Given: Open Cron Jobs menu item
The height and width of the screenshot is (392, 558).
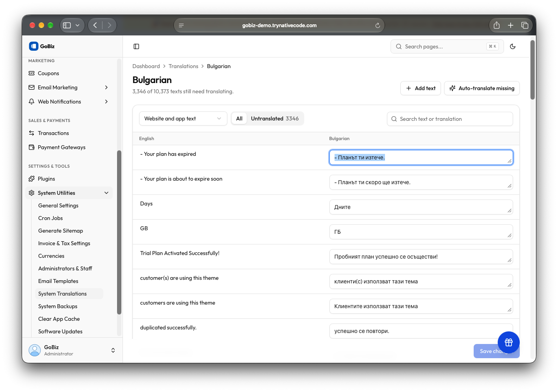Looking at the screenshot, I should click(x=50, y=218).
